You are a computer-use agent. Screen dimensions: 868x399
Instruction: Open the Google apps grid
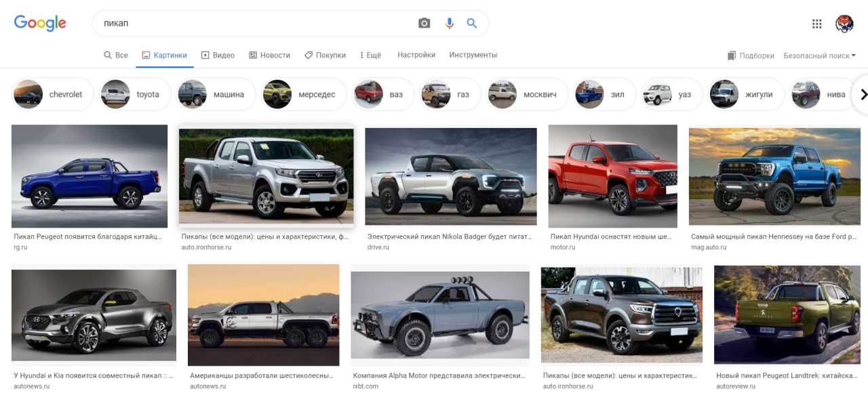tap(817, 24)
